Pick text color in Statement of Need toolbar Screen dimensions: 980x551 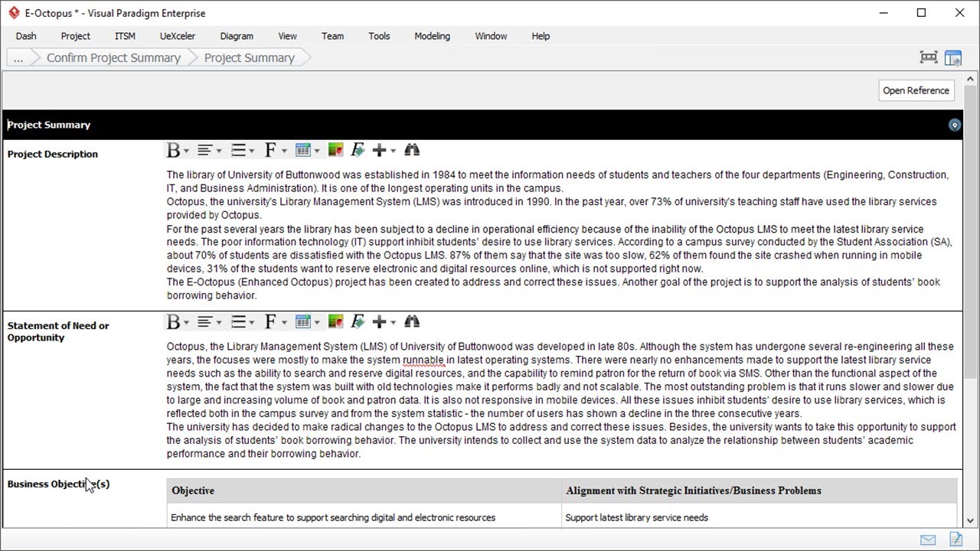tap(335, 321)
